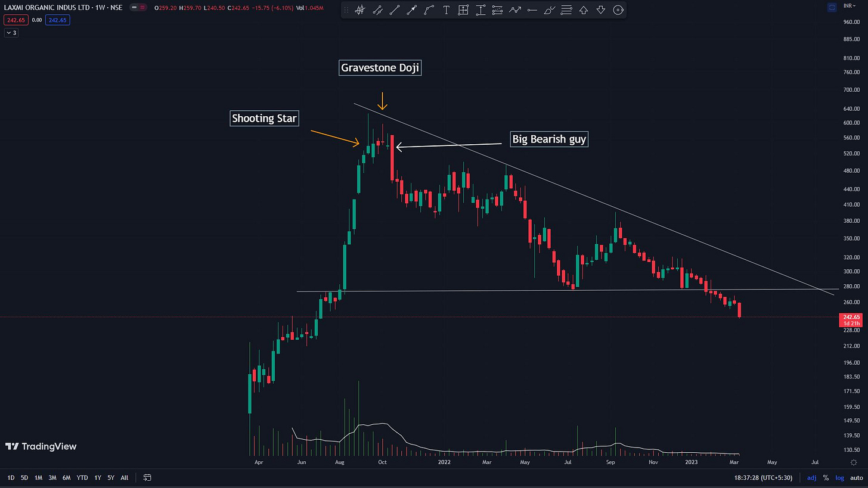868x488 pixels.
Task: Toggle adj dividend adjustment
Action: (812, 478)
